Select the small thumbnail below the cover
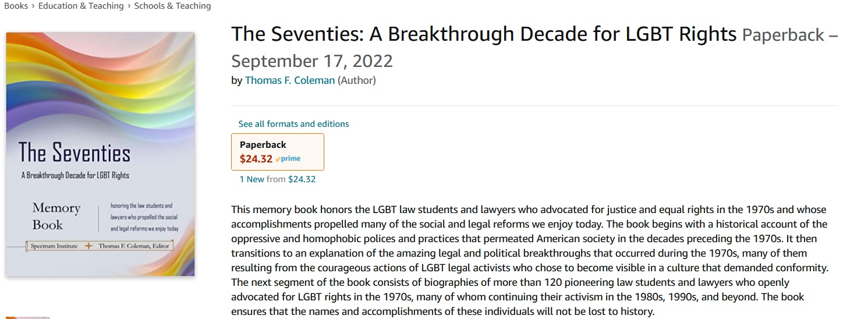Image resolution: width=868 pixels, height=319 pixels. (x=27, y=317)
